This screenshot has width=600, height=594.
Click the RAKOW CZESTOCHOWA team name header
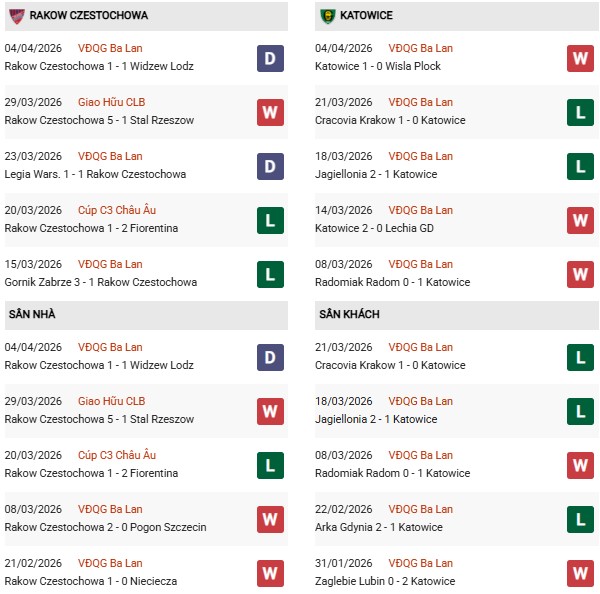[x=89, y=16]
